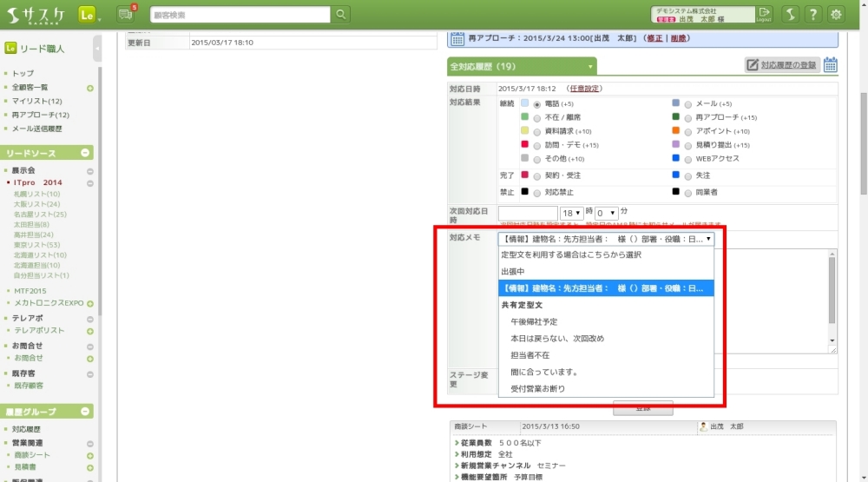Choose 担当者不在 in the template list
Viewport: 868px width, 482px height.
coord(530,355)
